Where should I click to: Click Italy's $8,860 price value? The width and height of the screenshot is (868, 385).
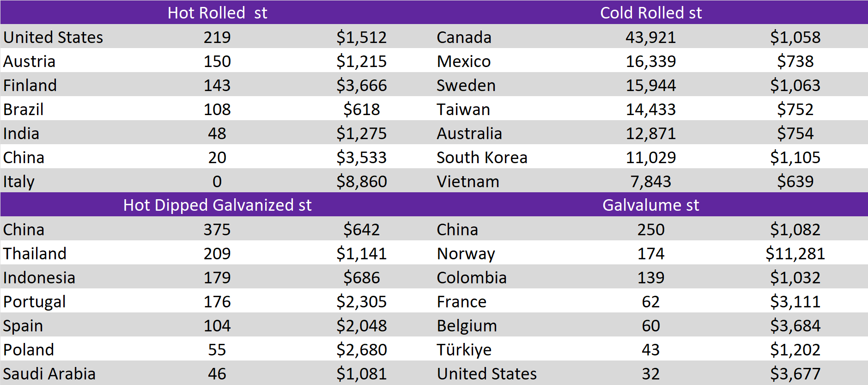pos(361,181)
